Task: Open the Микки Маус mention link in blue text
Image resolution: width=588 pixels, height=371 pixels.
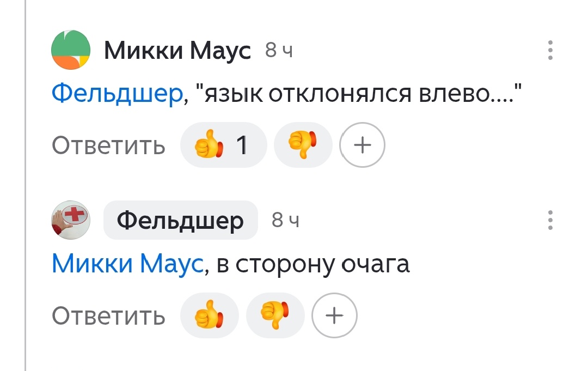Action: (126, 263)
